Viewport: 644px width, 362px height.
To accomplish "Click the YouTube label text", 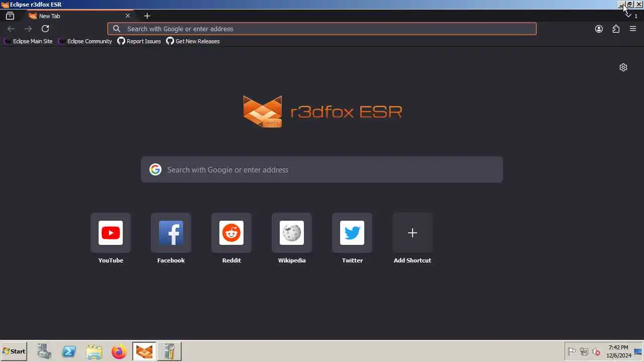I will [x=111, y=260].
